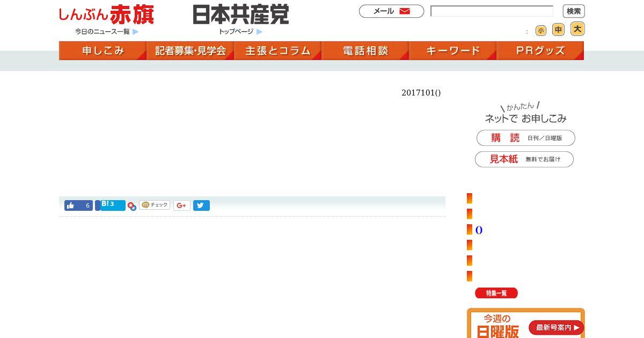Set font size to small (小)
Viewport: 644px width, 338px height.
click(x=541, y=31)
